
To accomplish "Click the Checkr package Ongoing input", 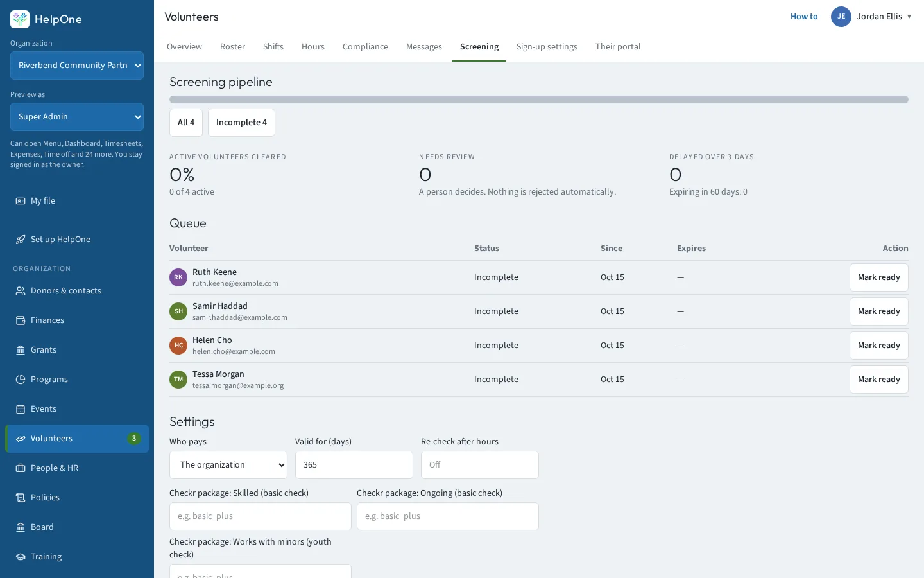I will (x=448, y=516).
